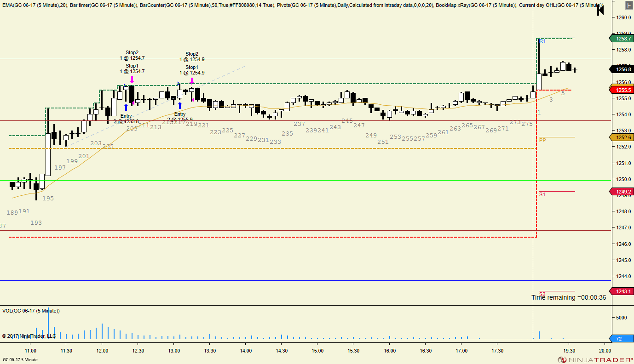
Task: Click the bar counter number 237
Action: [299, 124]
